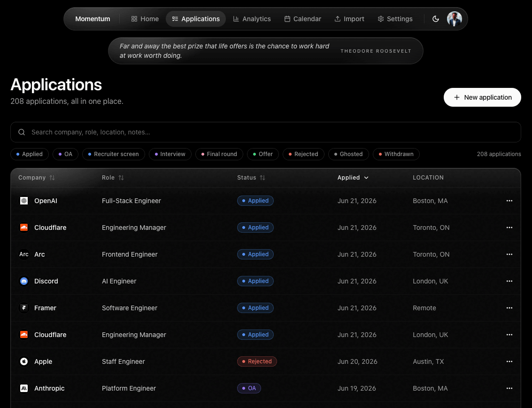Filter by Applied status chip
The height and width of the screenshot is (408, 532).
click(x=30, y=154)
